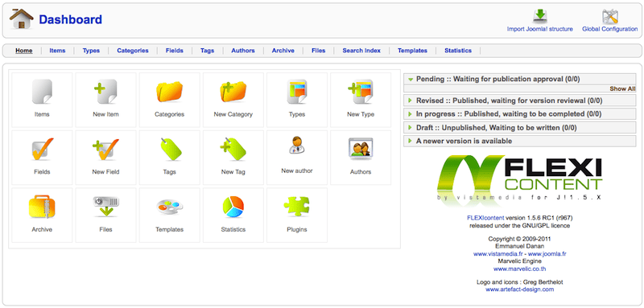The image size is (644, 308).
Task: Switch to the Tags tab
Action: [207, 51]
